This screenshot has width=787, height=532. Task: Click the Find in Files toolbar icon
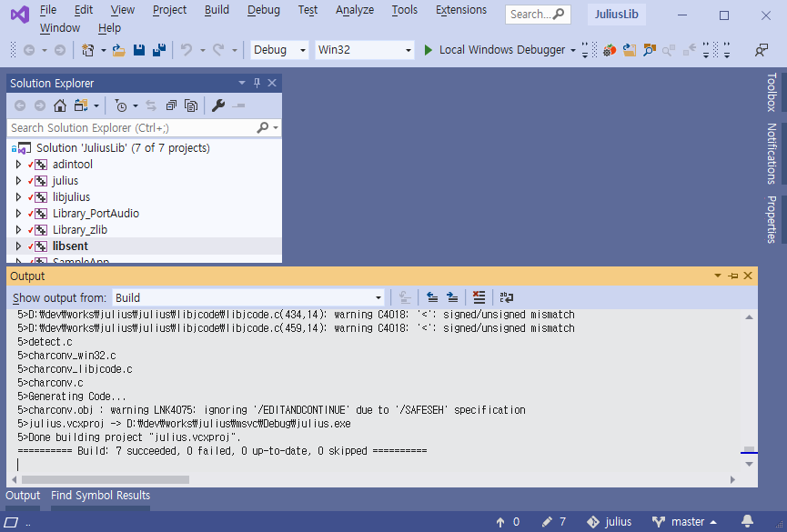coord(650,50)
